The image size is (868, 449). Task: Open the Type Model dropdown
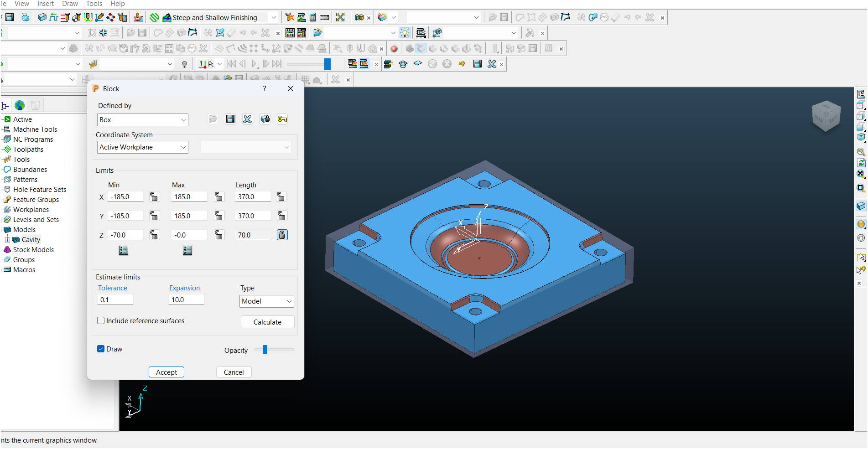tap(266, 301)
